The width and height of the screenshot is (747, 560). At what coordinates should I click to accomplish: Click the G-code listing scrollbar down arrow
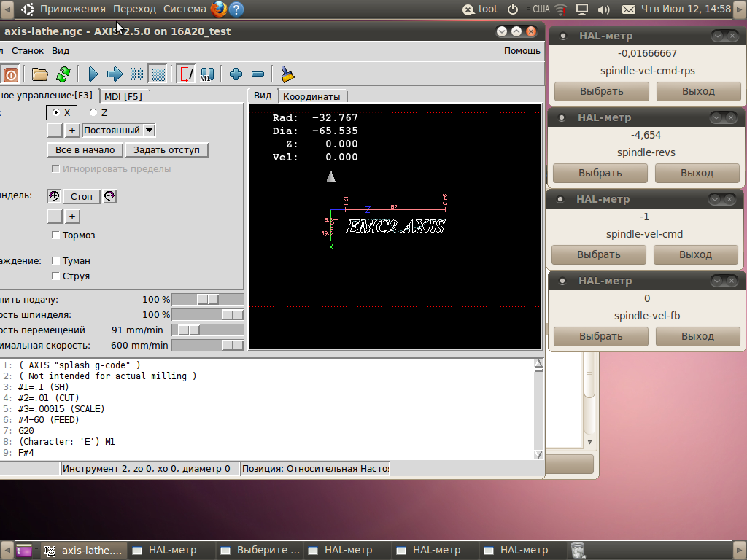pyautogui.click(x=538, y=454)
